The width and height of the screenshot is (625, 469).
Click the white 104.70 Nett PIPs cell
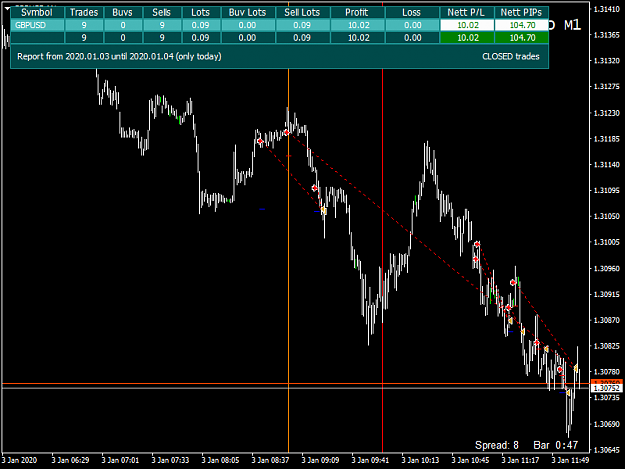pos(521,26)
